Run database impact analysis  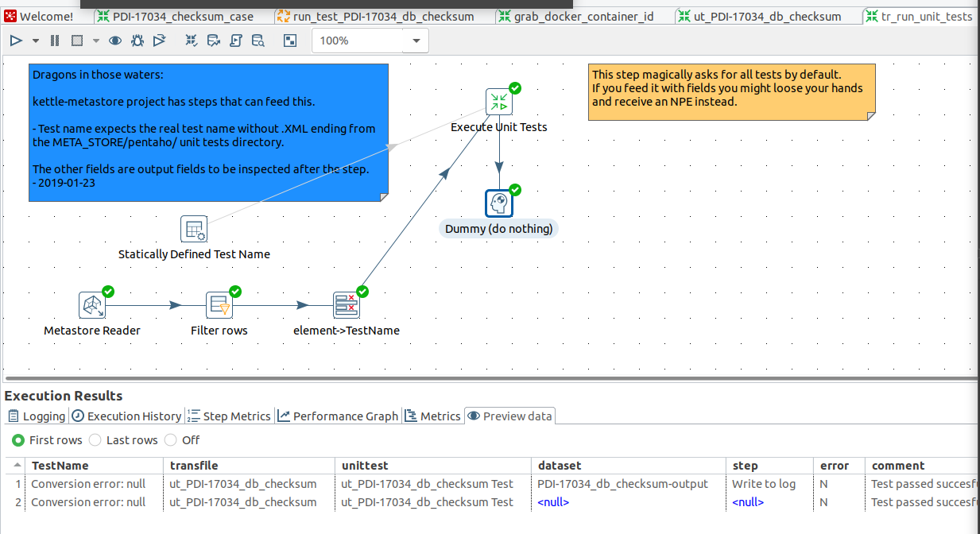click(x=214, y=41)
